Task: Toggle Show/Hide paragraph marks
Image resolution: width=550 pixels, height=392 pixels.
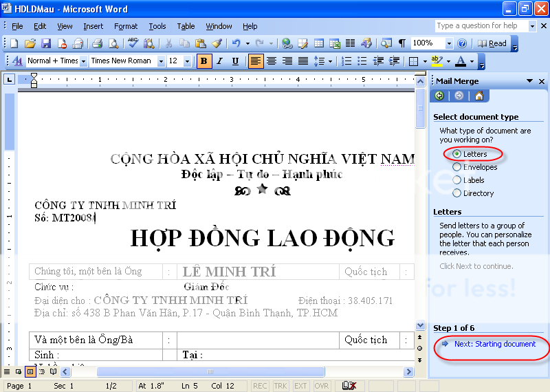Action: point(401,43)
